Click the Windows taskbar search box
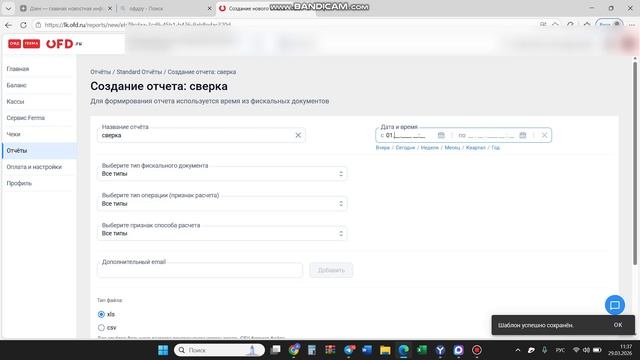This screenshot has height=360, width=640. [x=220, y=350]
